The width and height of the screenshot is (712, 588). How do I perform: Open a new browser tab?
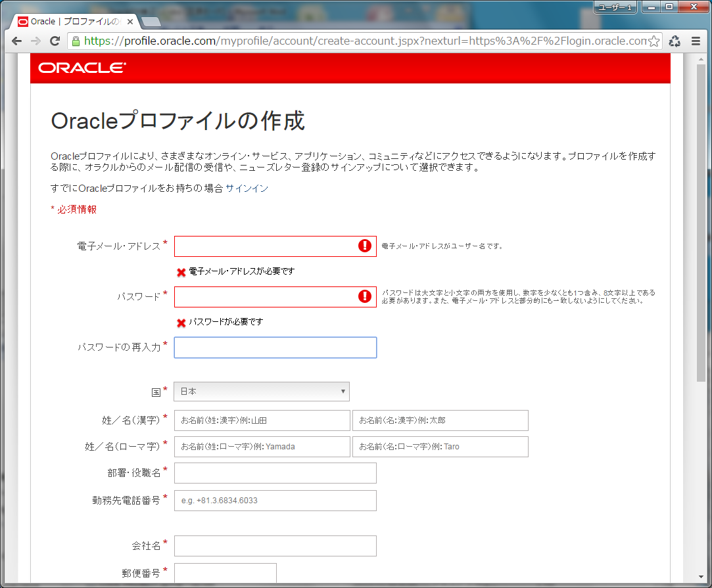151,21
